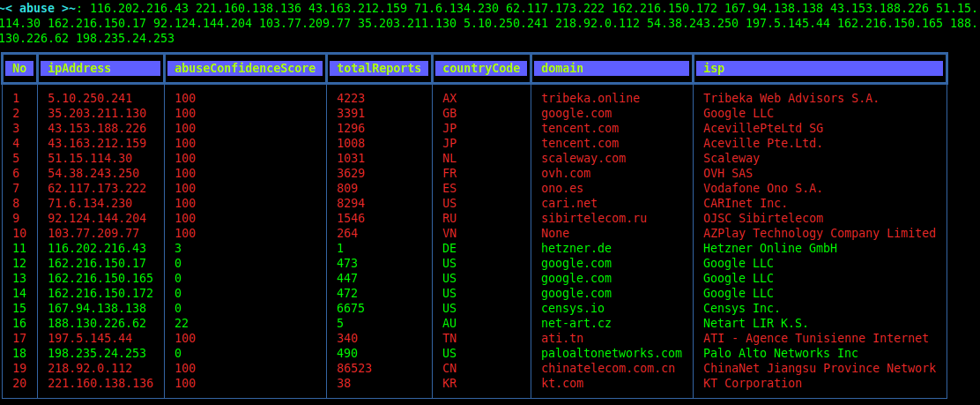Image resolution: width=980 pixels, height=405 pixels.
Task: Click the domain scaleway.com
Action: (583, 158)
